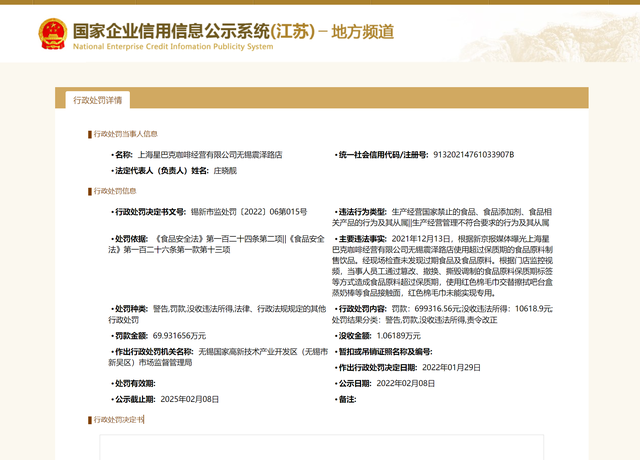Select the 行政处罚信息 section header

click(x=115, y=190)
